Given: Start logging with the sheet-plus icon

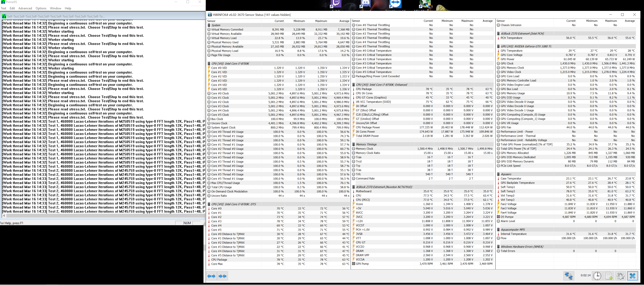Looking at the screenshot, I should (609, 276).
